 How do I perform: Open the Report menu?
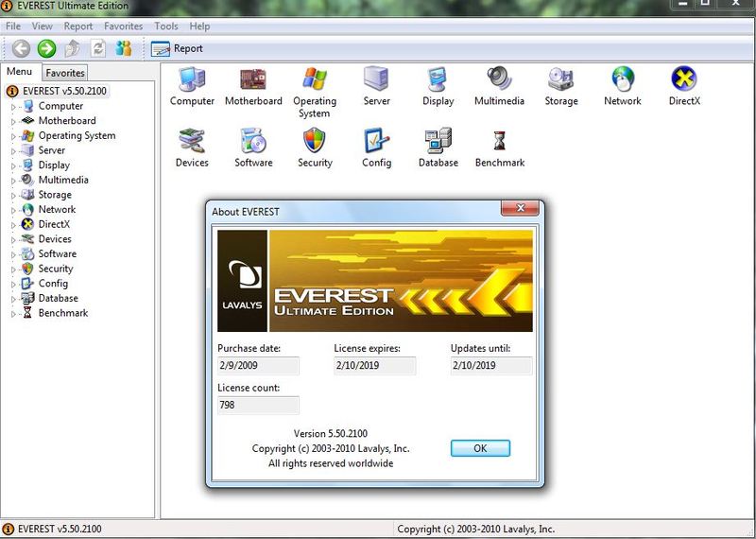pyautogui.click(x=78, y=26)
